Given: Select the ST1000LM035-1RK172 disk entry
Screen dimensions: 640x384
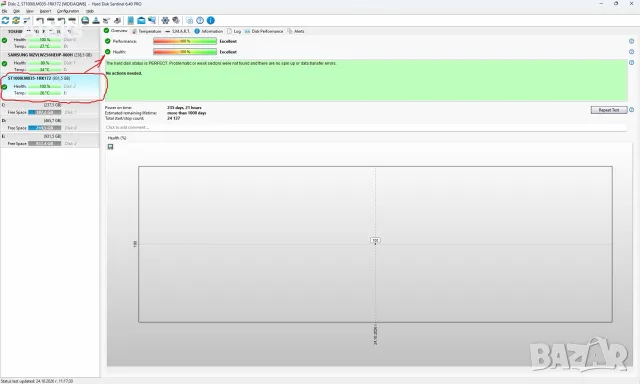Looking at the screenshot, I should tap(50, 86).
